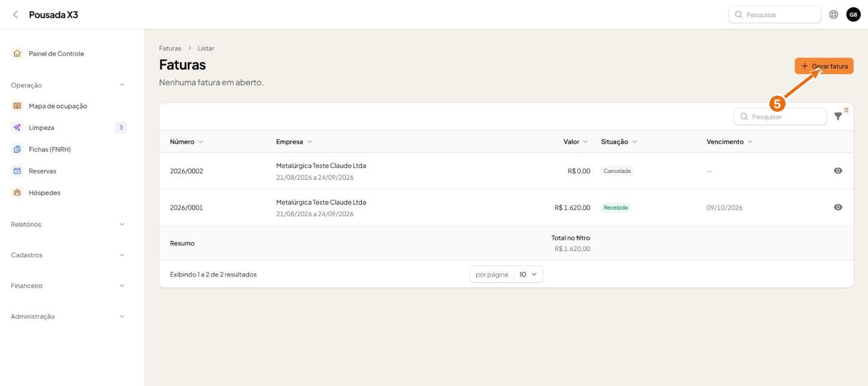Sort table by Situação column
Viewport: 868px width, 386px height.
point(619,142)
